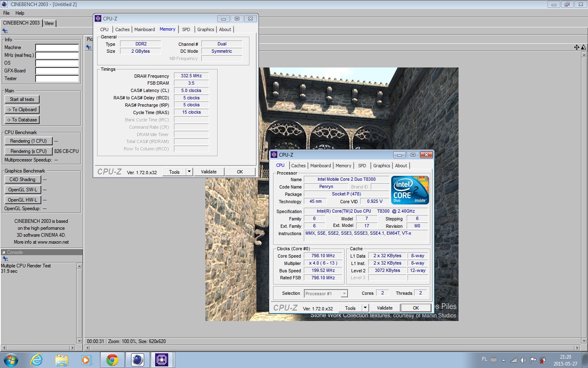The width and height of the screenshot is (588, 368).
Task: Click Validate in the front CPU-Z window
Action: pyautogui.click(x=385, y=308)
